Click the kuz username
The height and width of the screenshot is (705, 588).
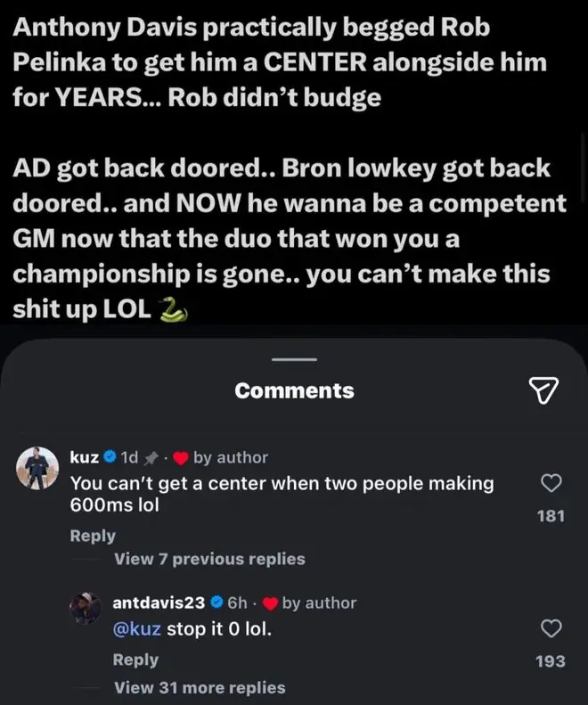(x=85, y=457)
